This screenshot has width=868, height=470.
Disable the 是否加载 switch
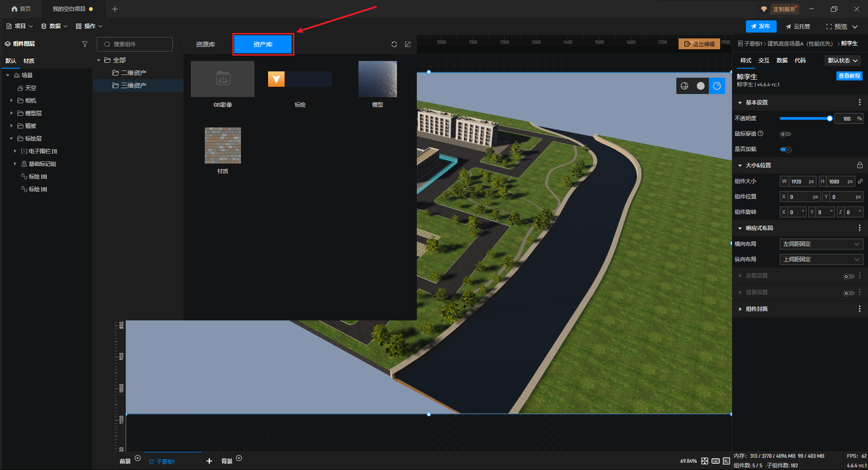tap(786, 149)
